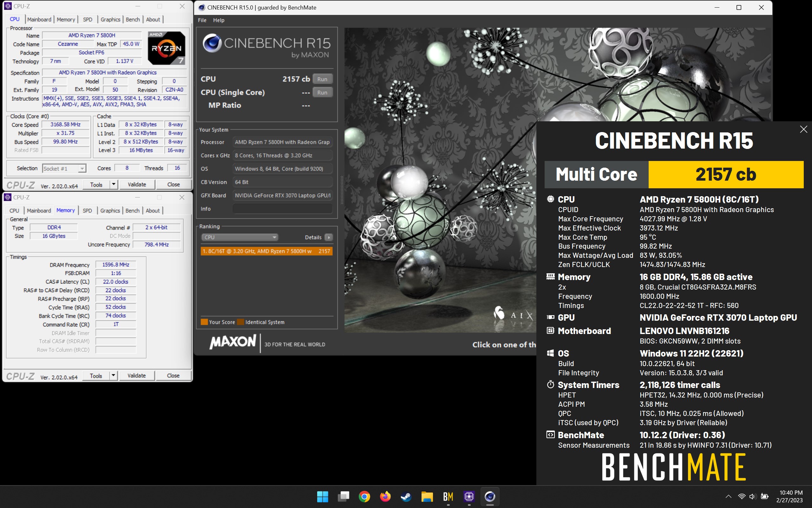Open volume speaker tray icon
The image size is (812, 508).
tap(753, 496)
